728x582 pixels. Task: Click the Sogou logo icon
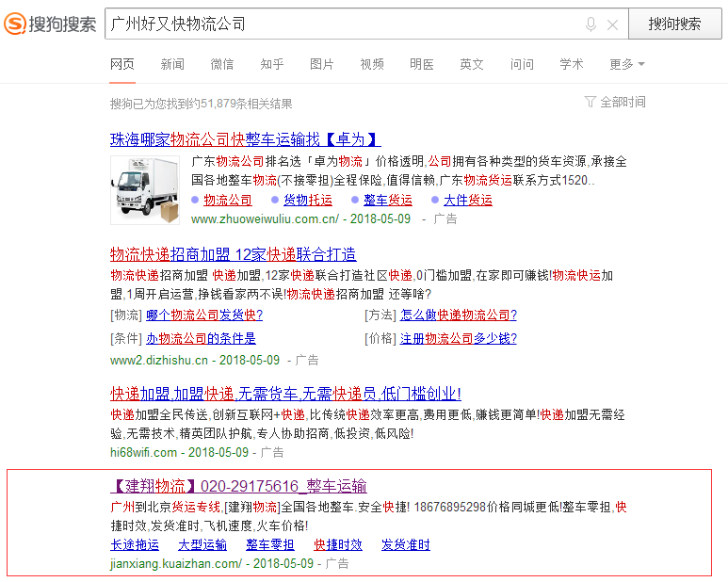click(x=15, y=24)
